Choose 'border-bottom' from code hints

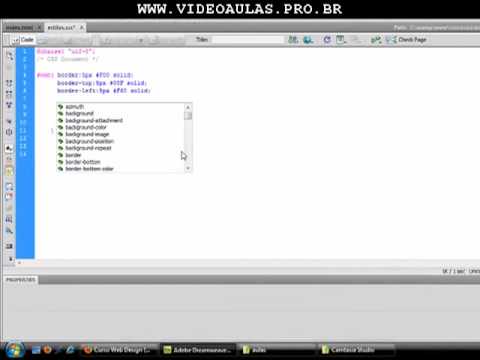point(120,162)
